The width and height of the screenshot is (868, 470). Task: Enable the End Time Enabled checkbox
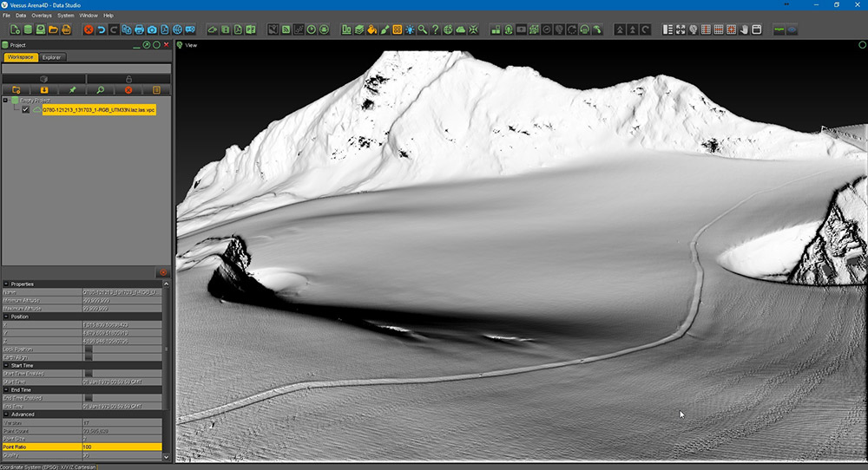coord(89,398)
